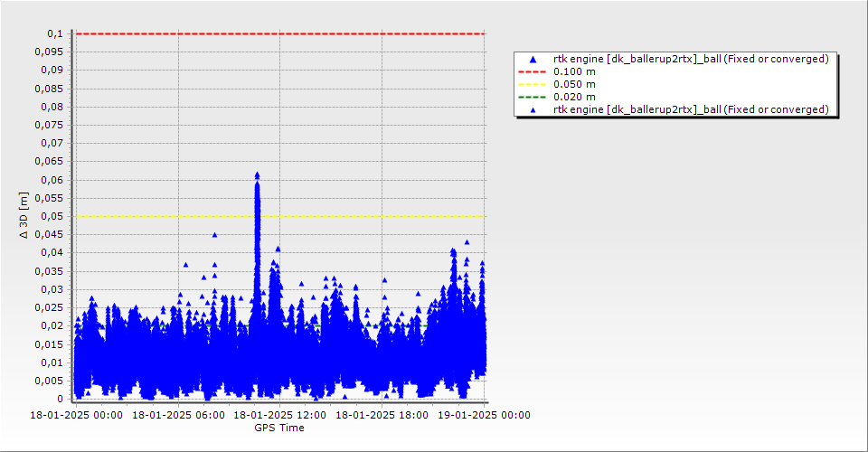Image resolution: width=868 pixels, height=452 pixels.
Task: Click the 0,1 tick label on the Y axis
Action: click(54, 33)
